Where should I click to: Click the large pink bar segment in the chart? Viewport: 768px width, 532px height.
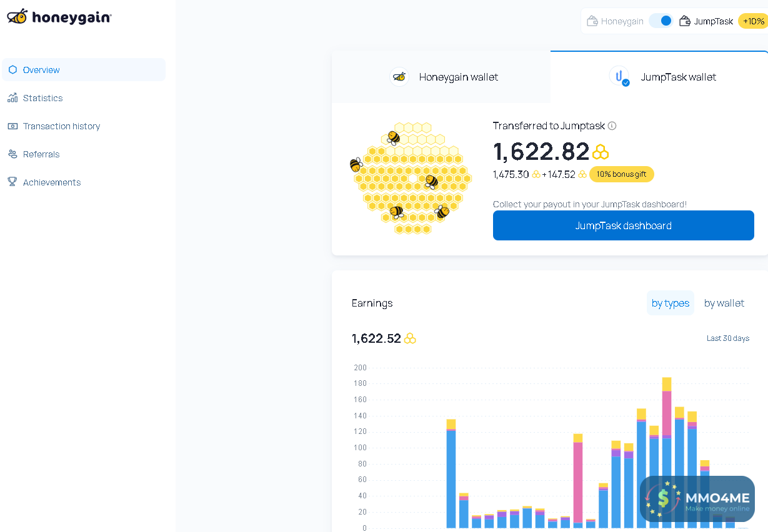click(x=578, y=482)
